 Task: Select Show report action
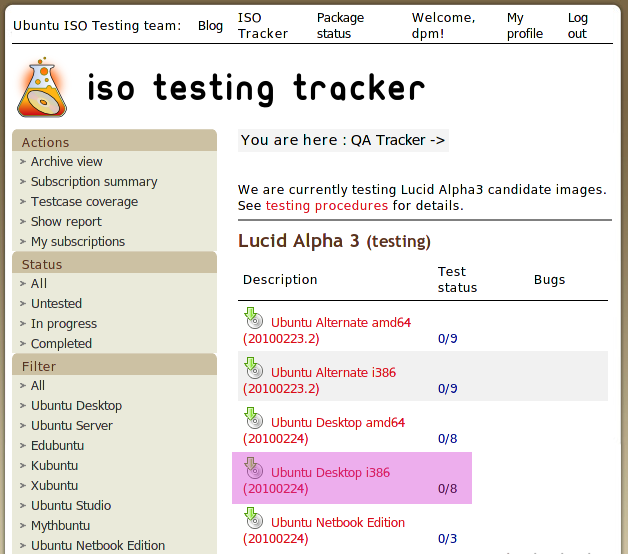[66, 222]
